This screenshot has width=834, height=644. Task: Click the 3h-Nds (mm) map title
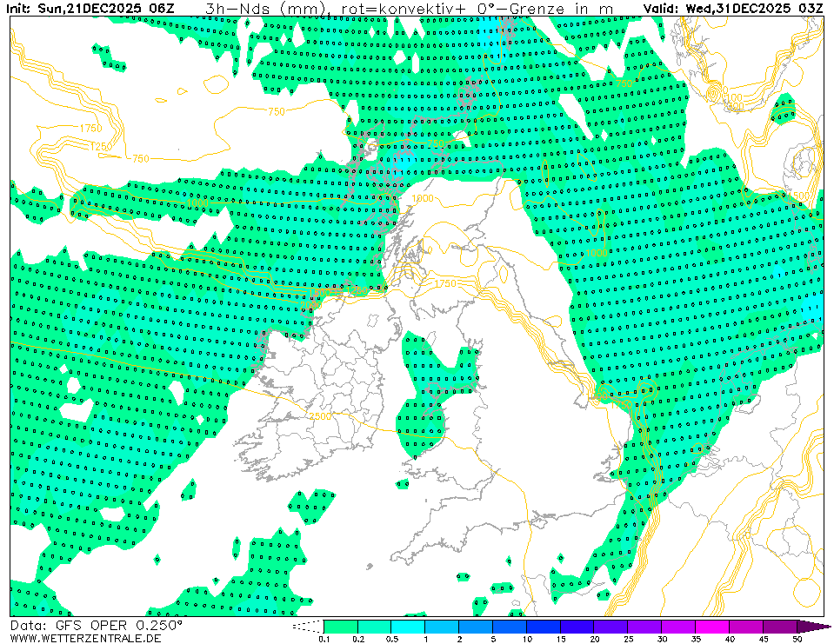[x=264, y=9]
